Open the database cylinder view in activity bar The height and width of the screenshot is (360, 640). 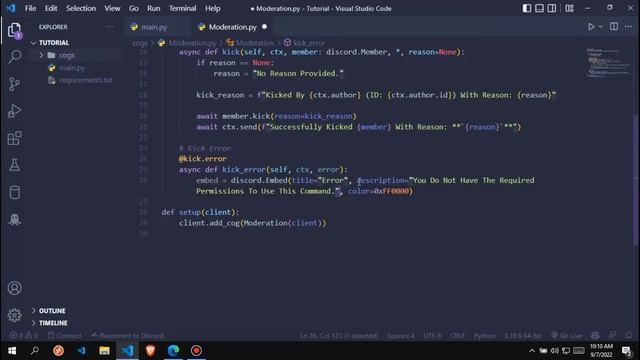(14, 192)
